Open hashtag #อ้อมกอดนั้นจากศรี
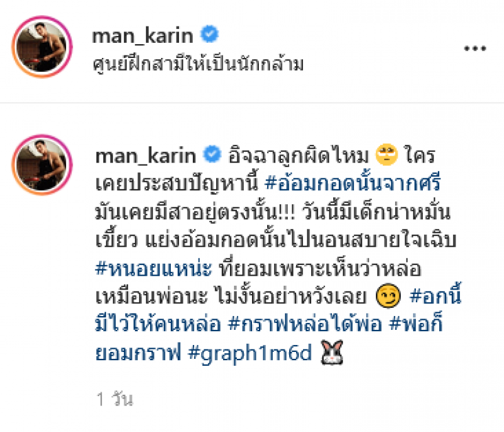 point(353,182)
